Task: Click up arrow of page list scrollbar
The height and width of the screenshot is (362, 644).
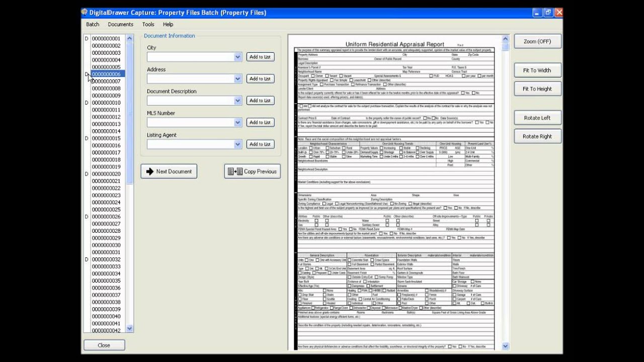Action: 130,38
